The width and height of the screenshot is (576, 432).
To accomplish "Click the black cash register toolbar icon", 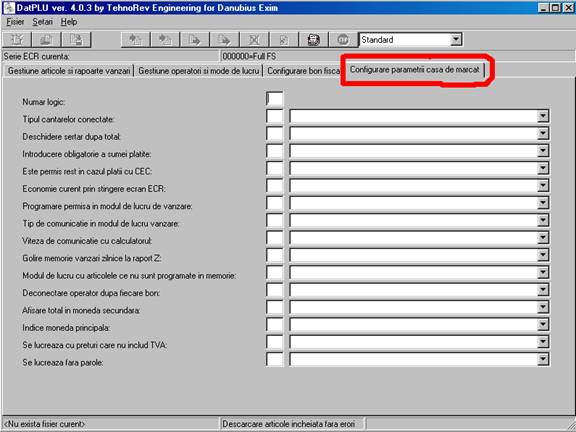I will click(x=313, y=40).
